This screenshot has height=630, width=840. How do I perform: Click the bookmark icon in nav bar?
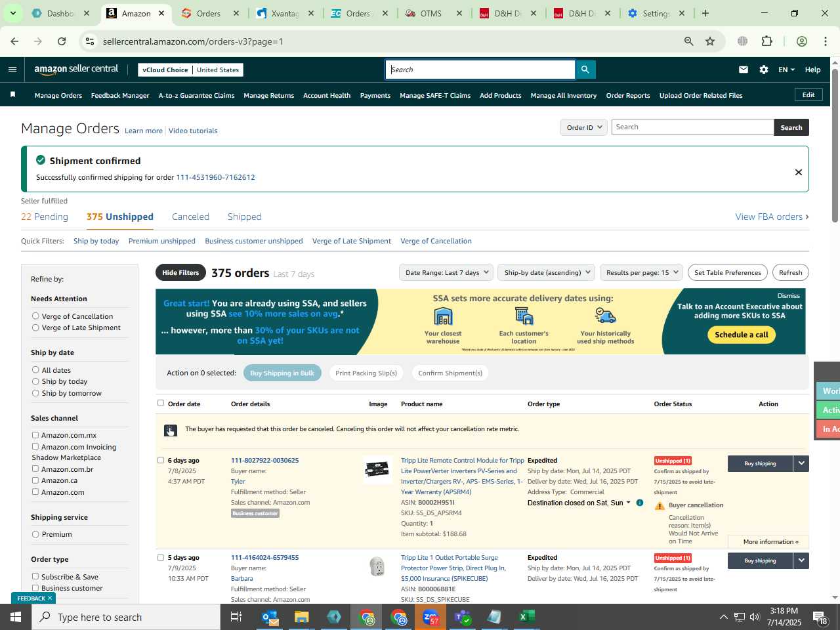click(12, 95)
